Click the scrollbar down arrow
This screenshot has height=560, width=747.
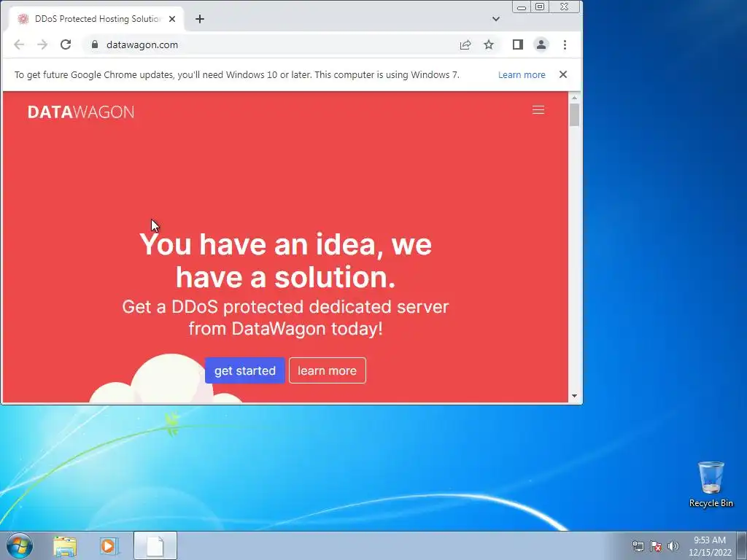[x=575, y=396]
